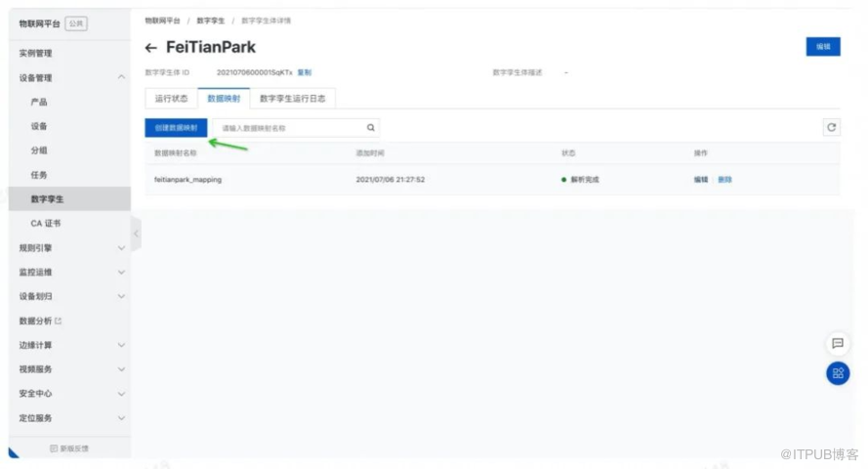
Task: Expand the 安全中心 menu chevron
Action: (121, 394)
